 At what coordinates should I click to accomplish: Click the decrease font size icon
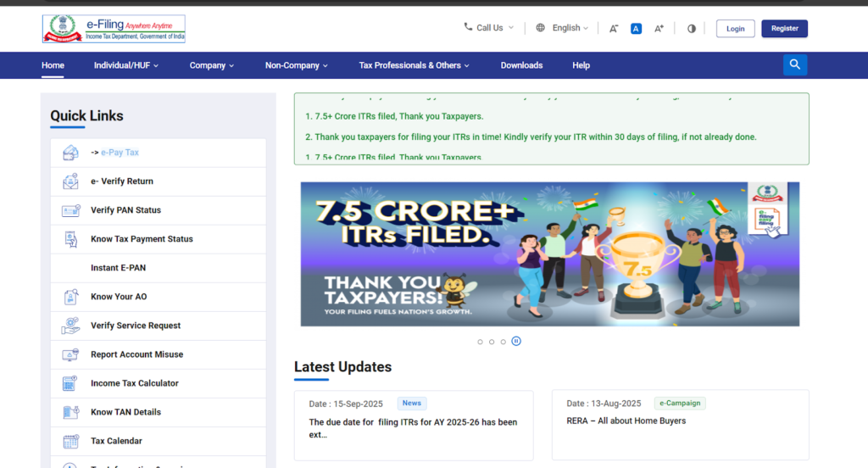pos(614,29)
